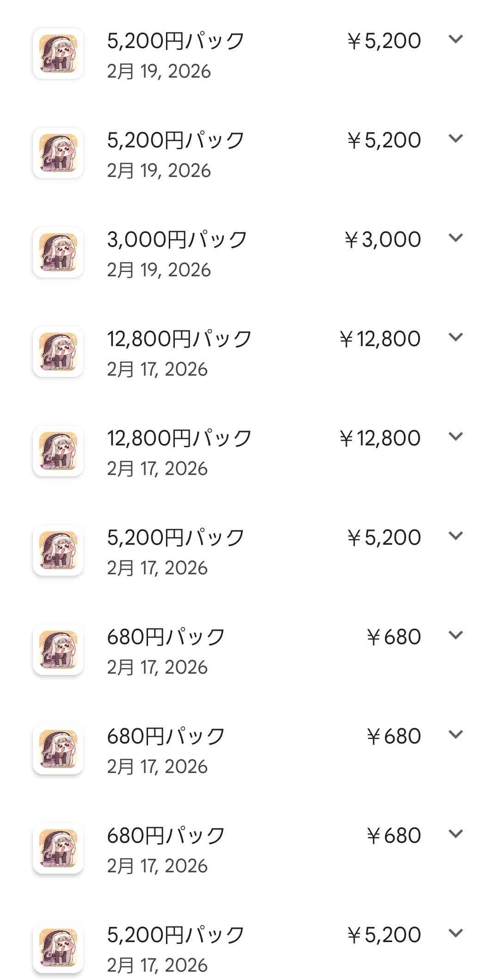Open the first 680円パック purchase title

click(166, 637)
